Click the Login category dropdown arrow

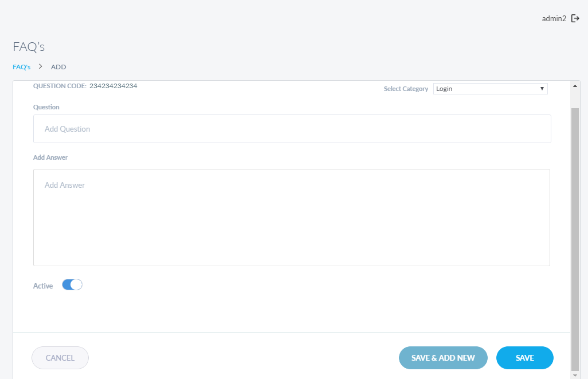pyautogui.click(x=542, y=89)
